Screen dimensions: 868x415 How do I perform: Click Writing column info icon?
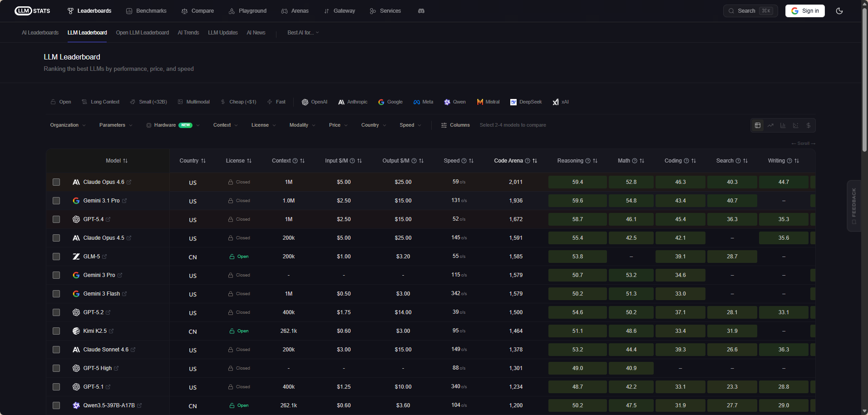point(789,161)
